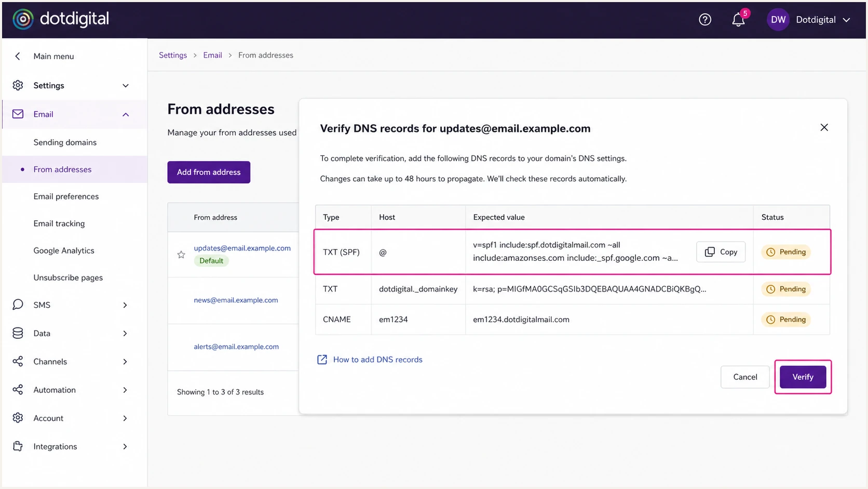Screen dimensions: 868x489
Task: Collapse the Email section chevron
Action: pos(126,114)
